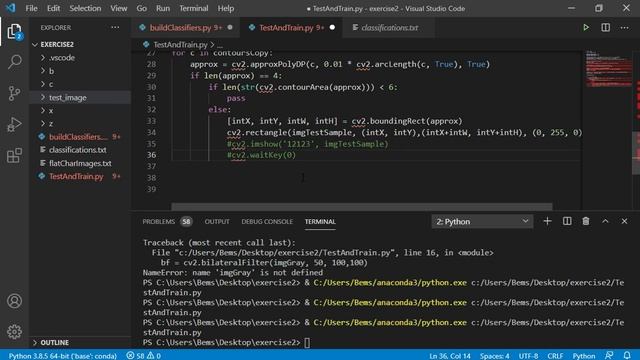Click Ln 36, Col 14 status entry
Viewport: 640px width, 360px height.
(x=450, y=356)
